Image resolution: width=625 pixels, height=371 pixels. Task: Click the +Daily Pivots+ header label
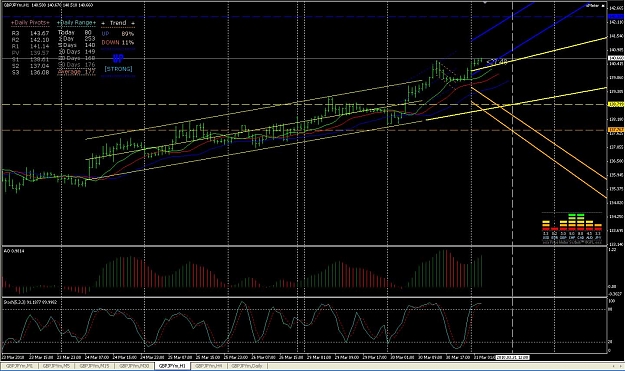click(x=30, y=23)
